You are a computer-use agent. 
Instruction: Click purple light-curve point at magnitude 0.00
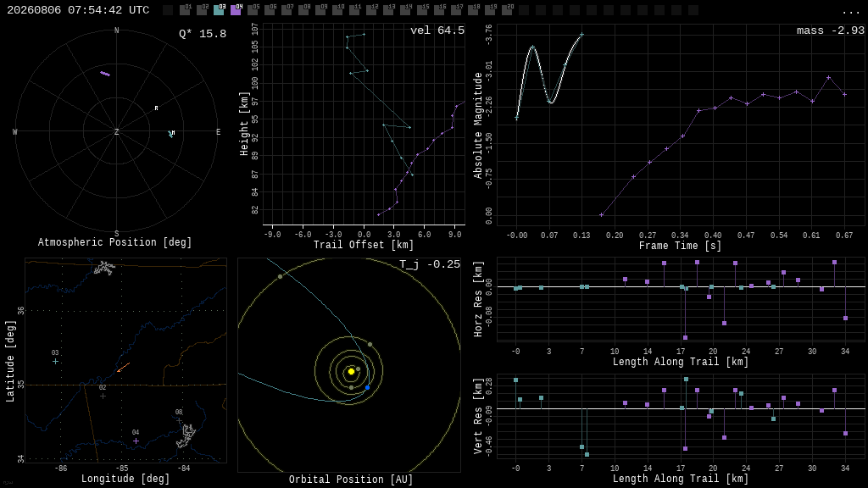tap(601, 214)
